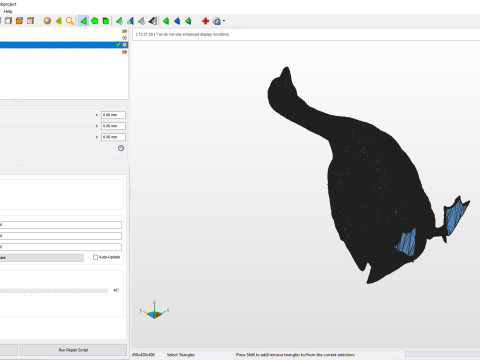Click the orange icon below the selected row

tap(124, 52)
